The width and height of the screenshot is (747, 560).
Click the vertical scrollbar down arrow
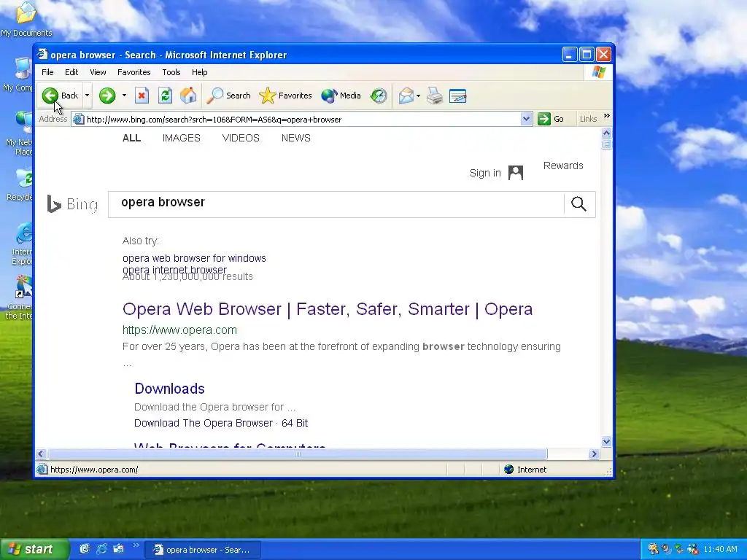(606, 441)
